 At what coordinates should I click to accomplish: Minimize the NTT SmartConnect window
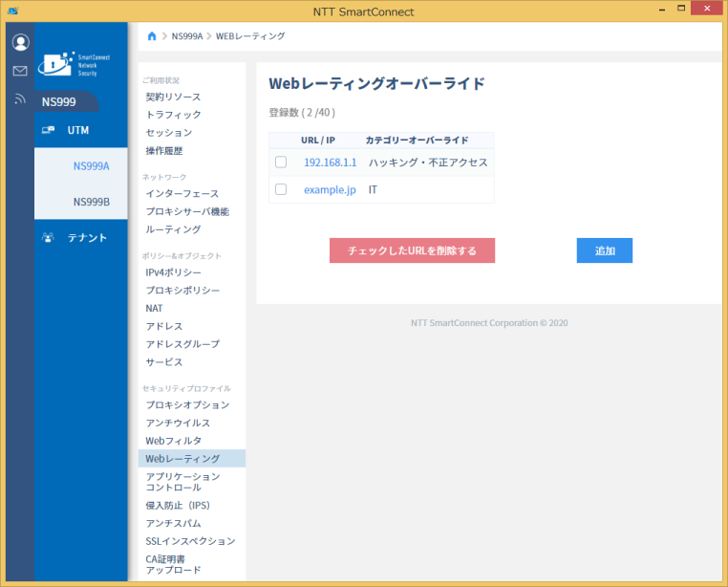click(662, 9)
